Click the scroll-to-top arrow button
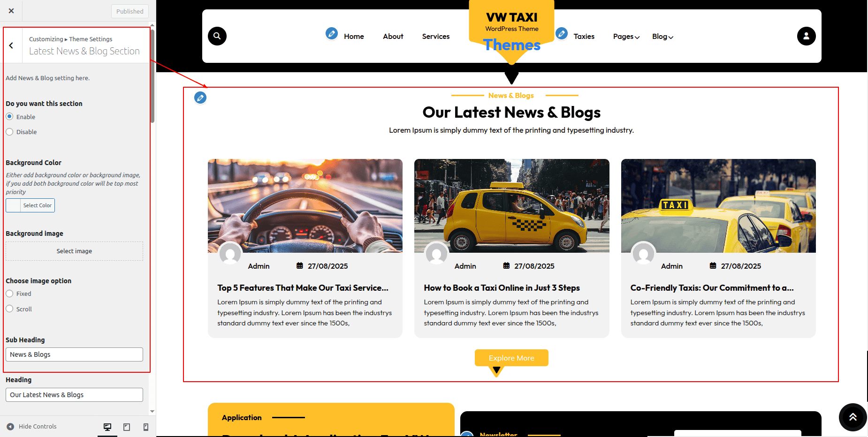The height and width of the screenshot is (437, 868). click(x=853, y=417)
